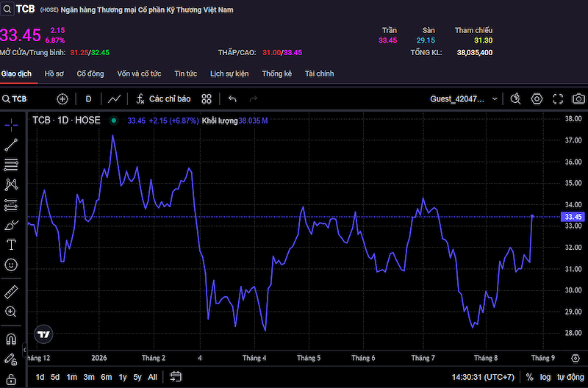This screenshot has width=588, height=388.
Task: Switch to Vốn và cổ tức tab
Action: (139, 73)
